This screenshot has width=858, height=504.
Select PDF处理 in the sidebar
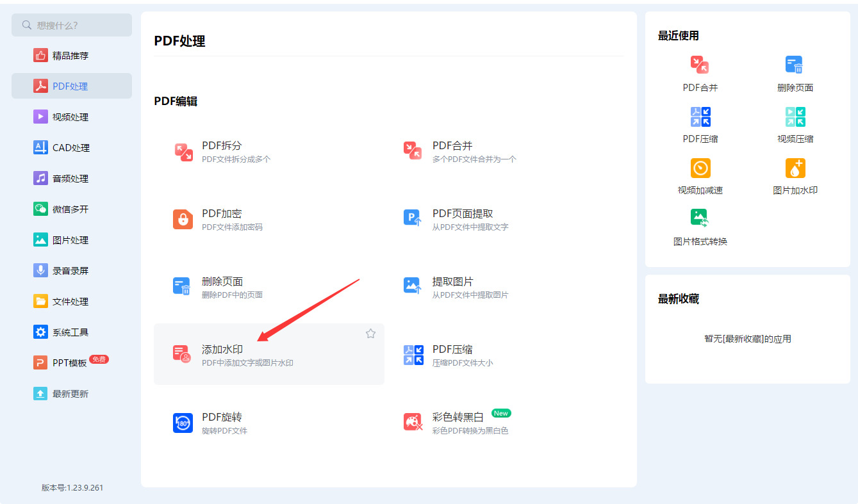point(72,86)
